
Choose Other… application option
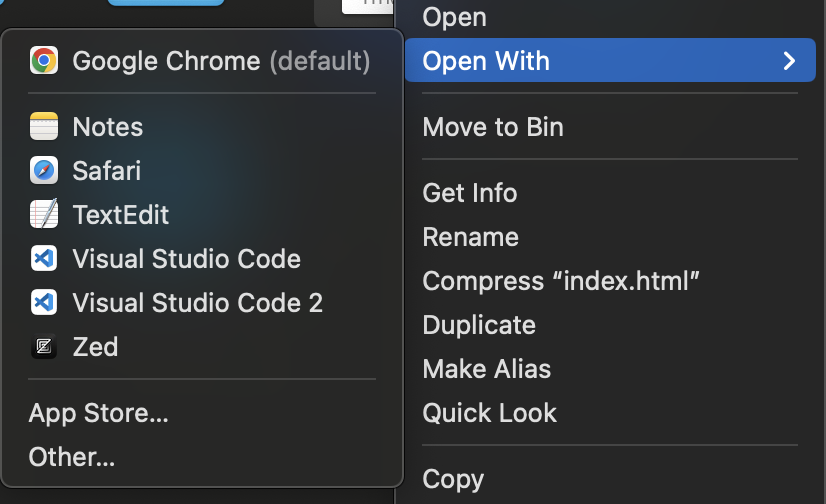pos(202,457)
